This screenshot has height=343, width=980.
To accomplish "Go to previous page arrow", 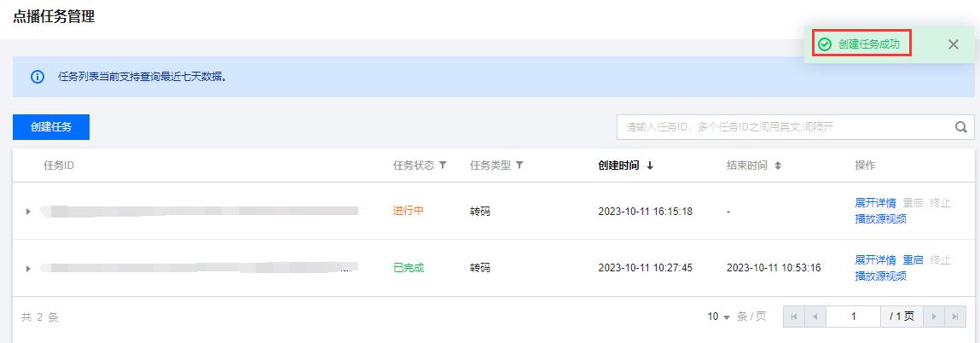I will pos(815,317).
